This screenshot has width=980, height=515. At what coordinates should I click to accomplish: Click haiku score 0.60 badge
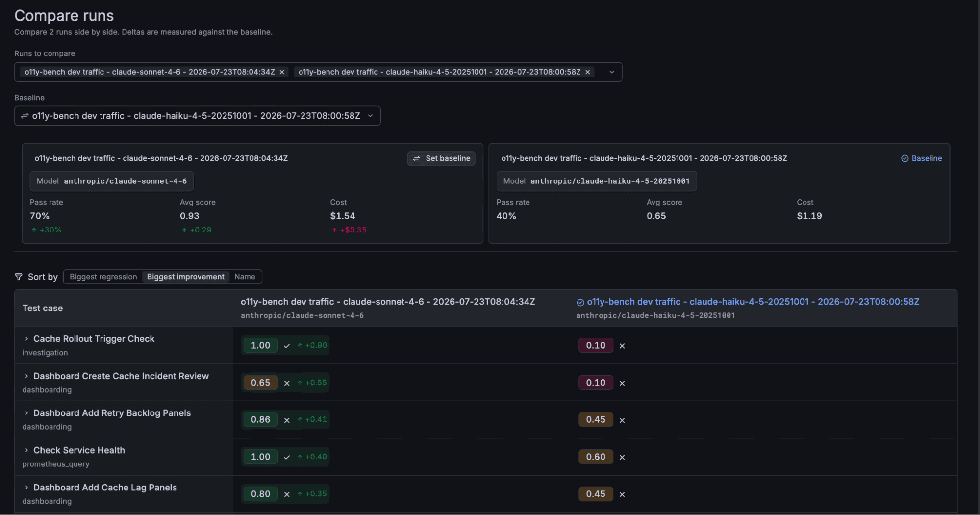[x=596, y=457]
